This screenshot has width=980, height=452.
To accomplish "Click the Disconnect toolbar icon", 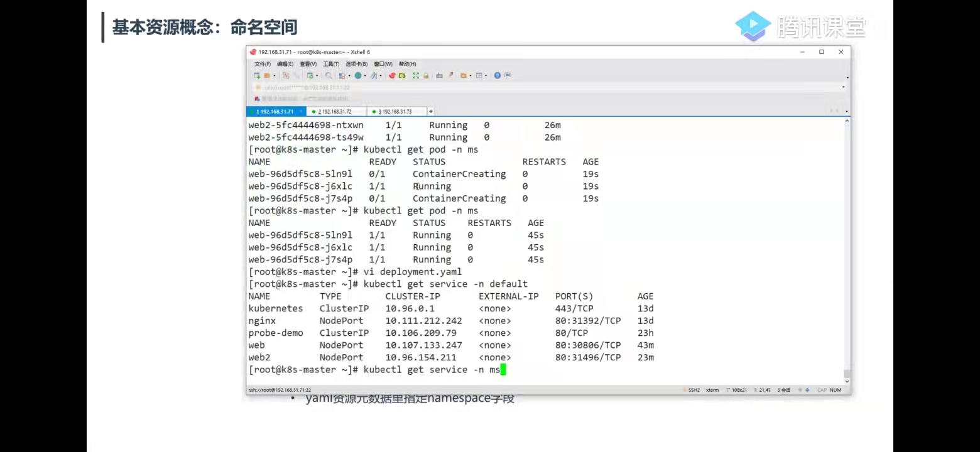I will tap(296, 75).
